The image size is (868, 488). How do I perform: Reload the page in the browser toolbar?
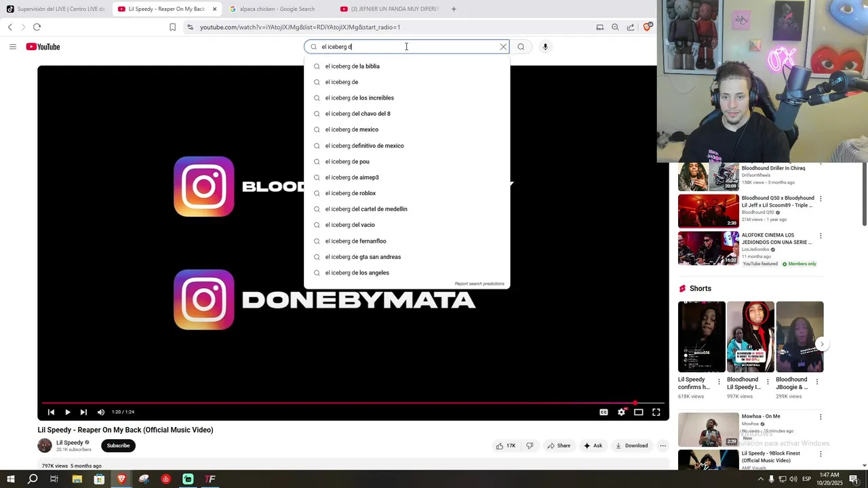pos(37,27)
